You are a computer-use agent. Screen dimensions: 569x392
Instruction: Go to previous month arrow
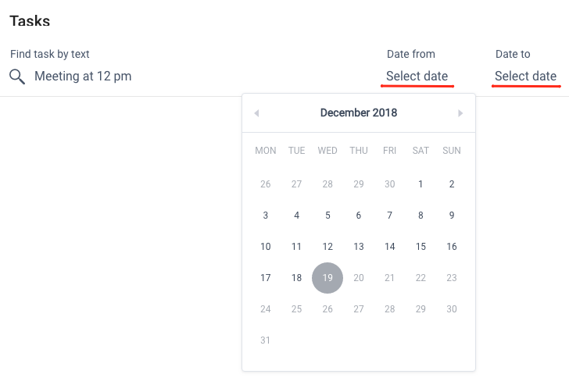click(256, 113)
